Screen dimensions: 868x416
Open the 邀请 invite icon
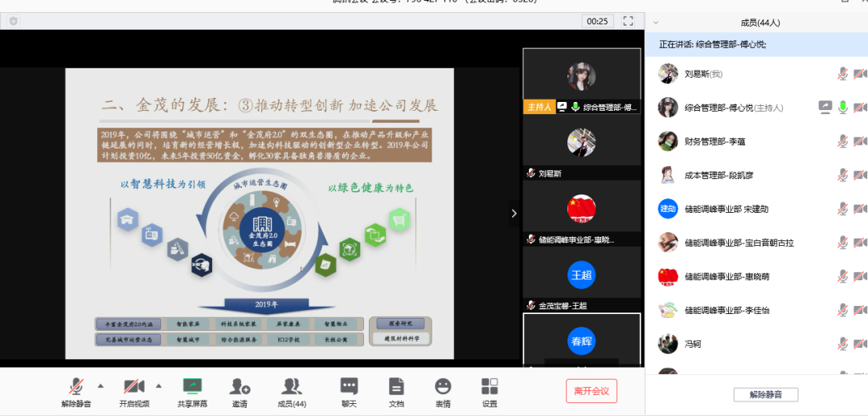point(240,386)
